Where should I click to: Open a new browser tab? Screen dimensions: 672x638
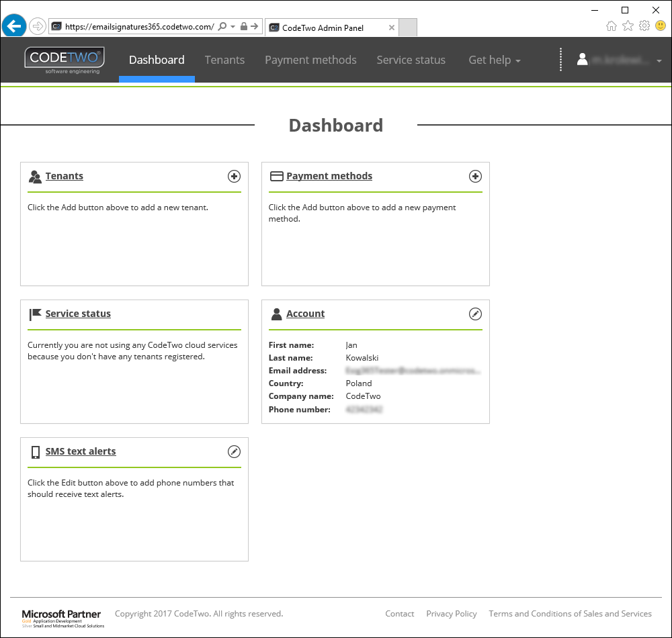(x=408, y=28)
